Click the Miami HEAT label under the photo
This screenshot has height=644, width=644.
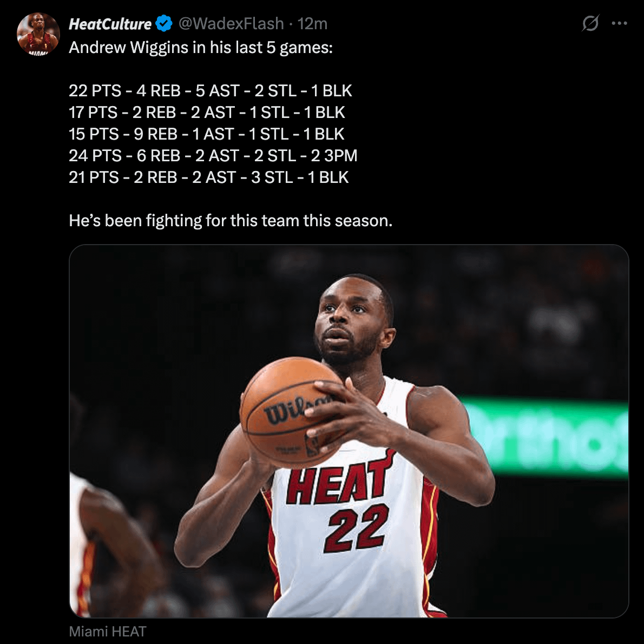tap(108, 632)
